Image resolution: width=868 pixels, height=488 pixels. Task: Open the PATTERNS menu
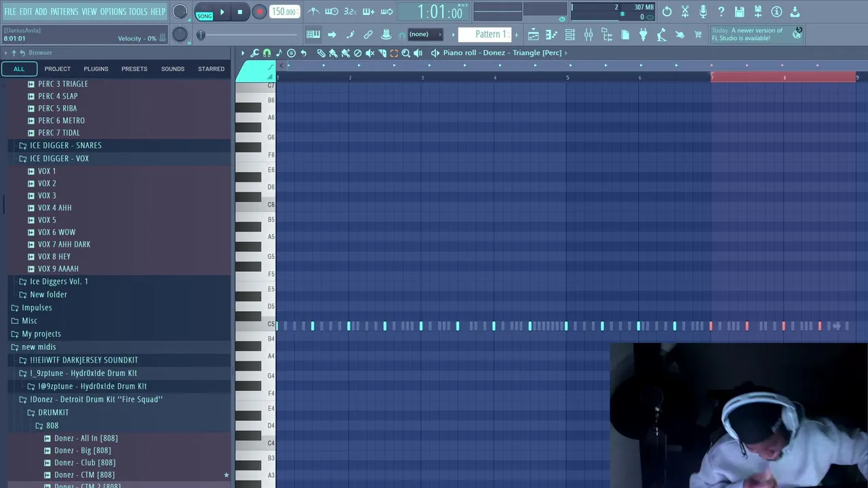(64, 12)
